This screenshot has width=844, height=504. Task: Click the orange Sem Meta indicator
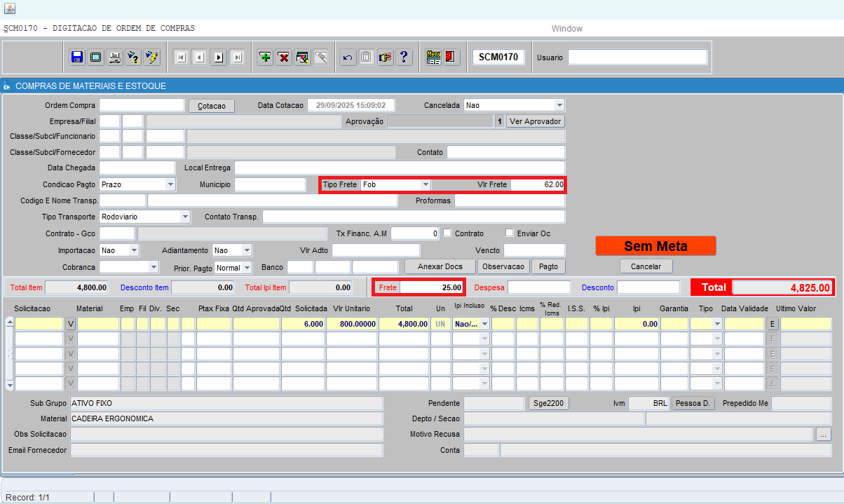pos(655,246)
